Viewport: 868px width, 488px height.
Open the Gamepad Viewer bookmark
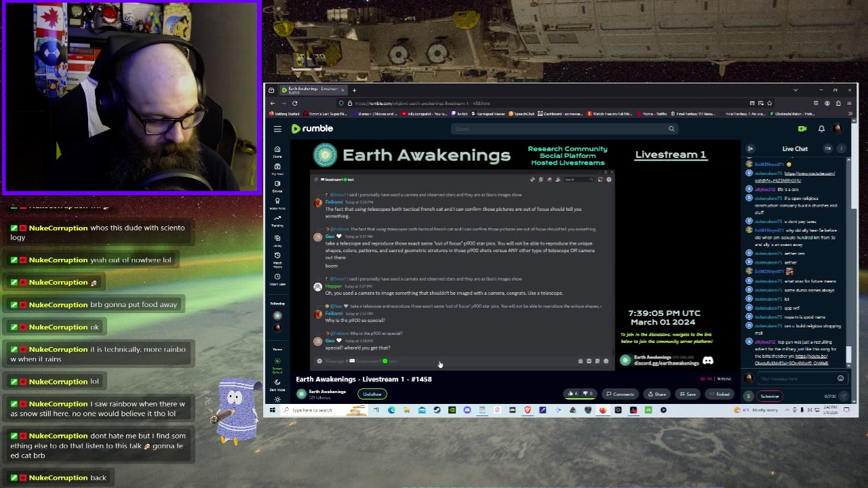490,114
